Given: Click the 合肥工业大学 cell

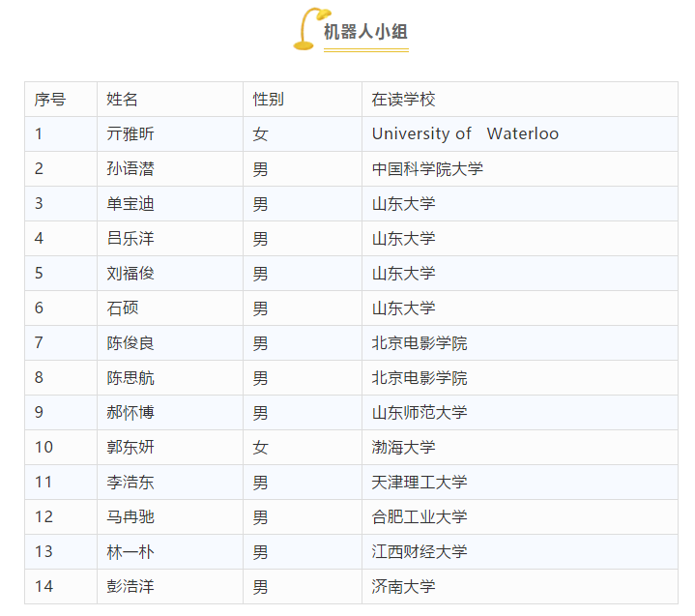Looking at the screenshot, I should (x=420, y=517).
